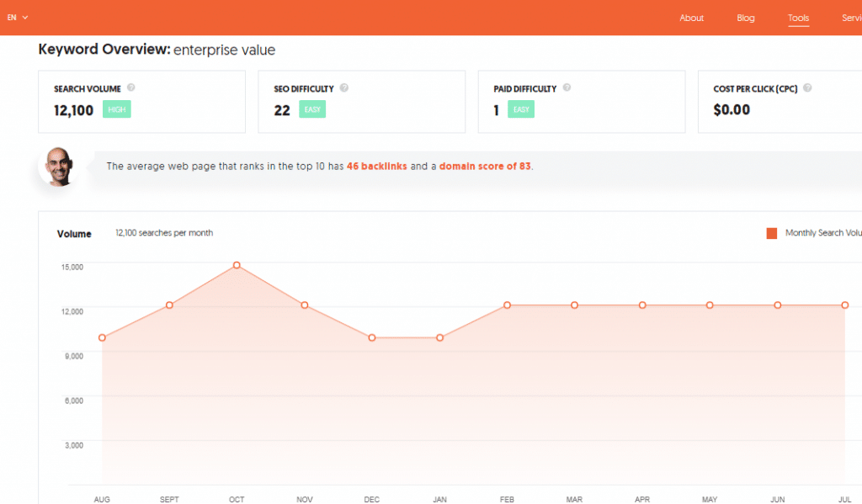Click the HIGH search volume badge
This screenshot has width=862, height=504.
(117, 109)
